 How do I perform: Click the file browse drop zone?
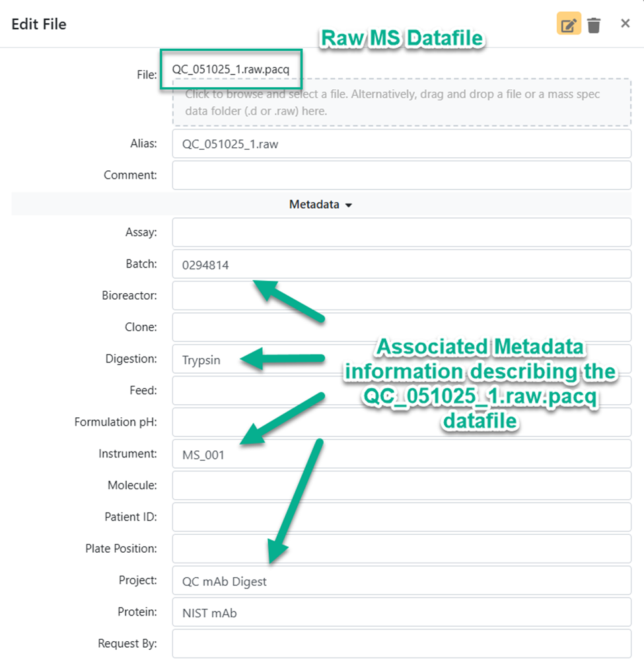pos(402,102)
